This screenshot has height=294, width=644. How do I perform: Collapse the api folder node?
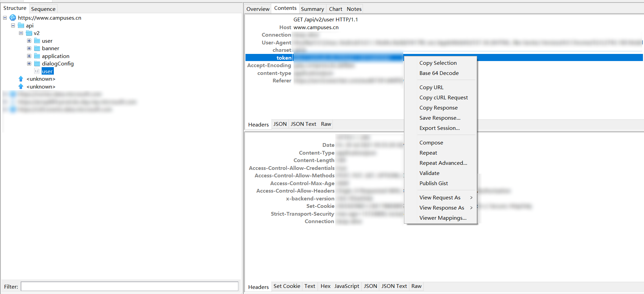pos(13,25)
